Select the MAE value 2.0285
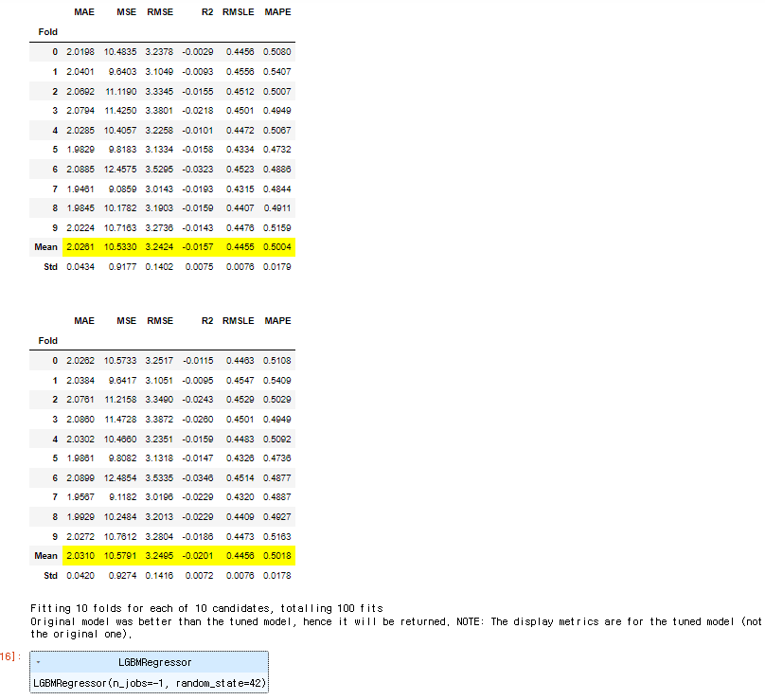The width and height of the screenshot is (765, 700). [x=80, y=131]
